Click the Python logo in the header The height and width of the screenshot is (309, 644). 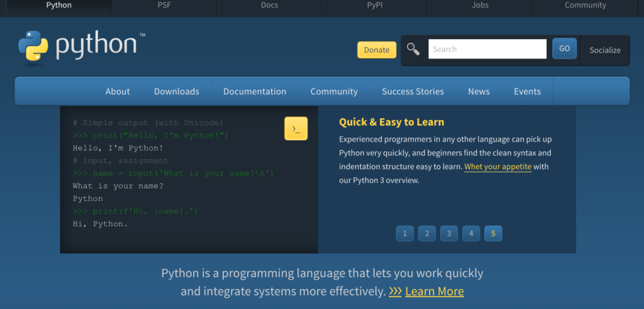click(x=81, y=47)
